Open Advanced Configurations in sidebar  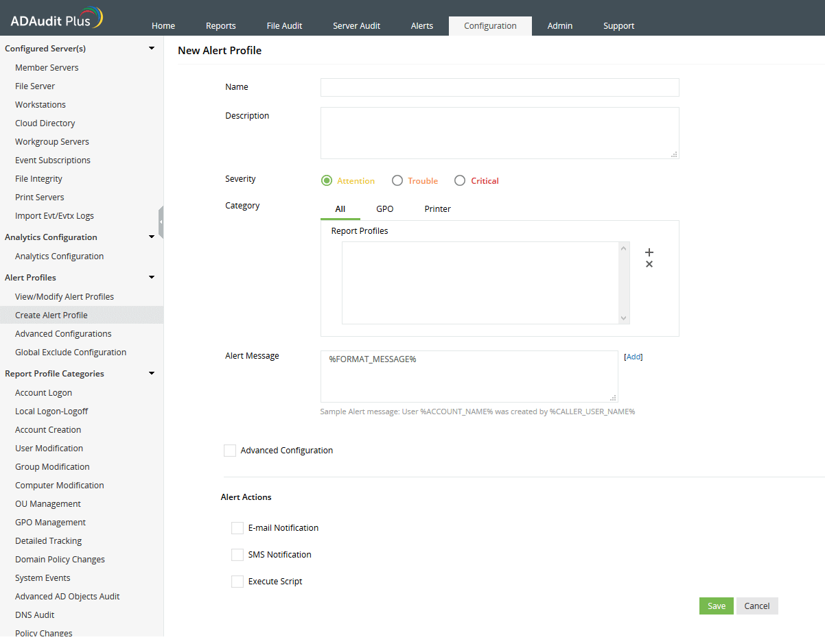click(63, 334)
